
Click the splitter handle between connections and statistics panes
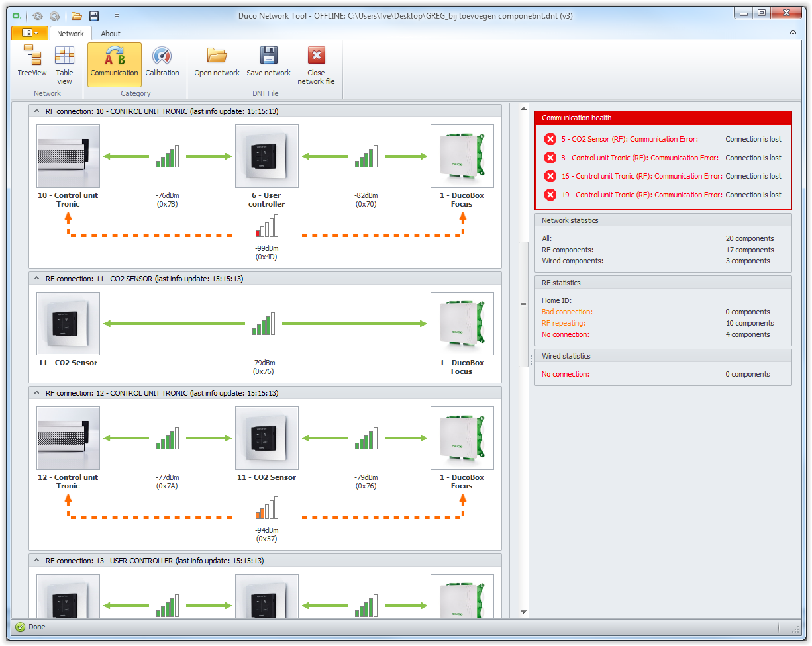pyautogui.click(x=531, y=361)
